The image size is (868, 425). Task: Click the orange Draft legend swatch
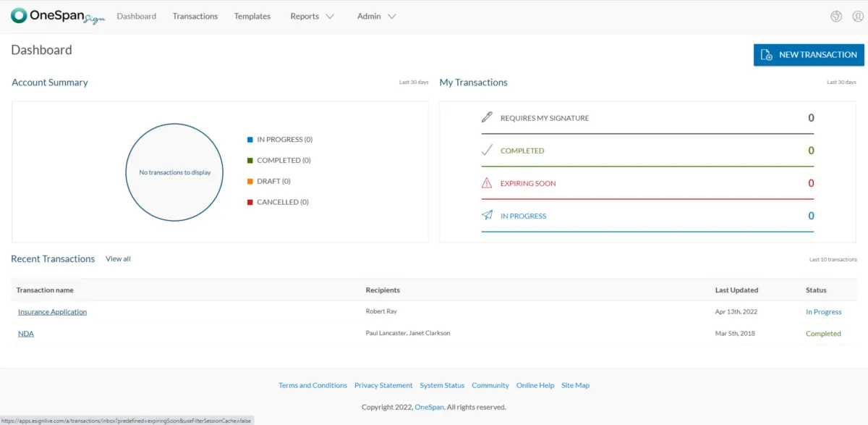click(x=250, y=181)
